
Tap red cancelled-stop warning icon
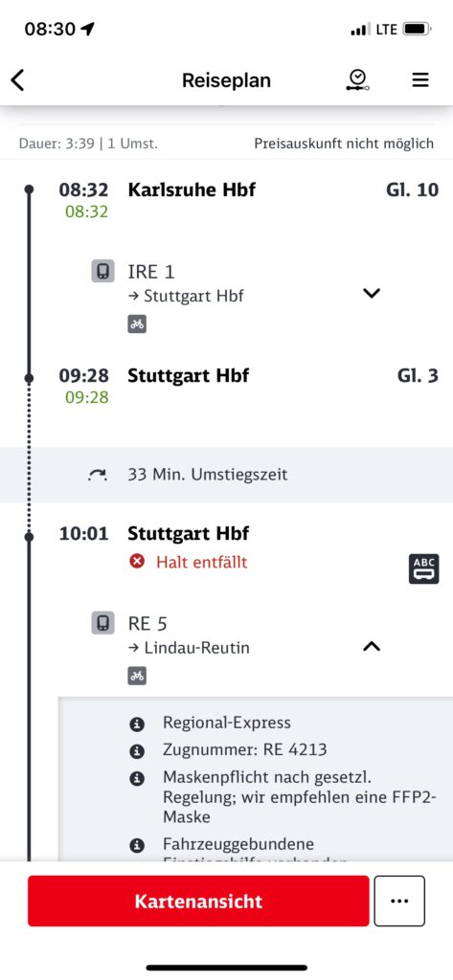[137, 562]
